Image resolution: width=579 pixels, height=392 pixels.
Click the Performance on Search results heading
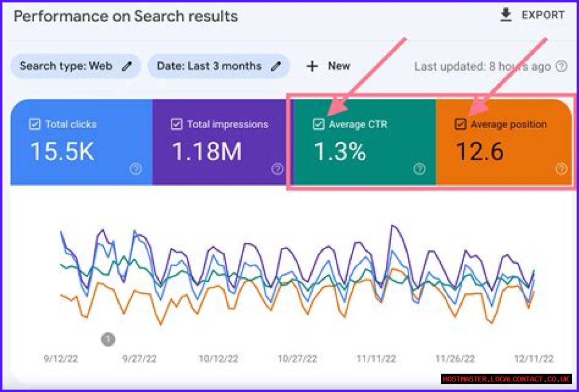click(x=125, y=16)
